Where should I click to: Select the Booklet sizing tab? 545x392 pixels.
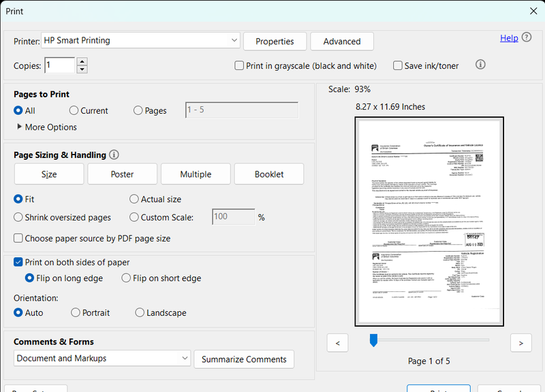point(269,174)
